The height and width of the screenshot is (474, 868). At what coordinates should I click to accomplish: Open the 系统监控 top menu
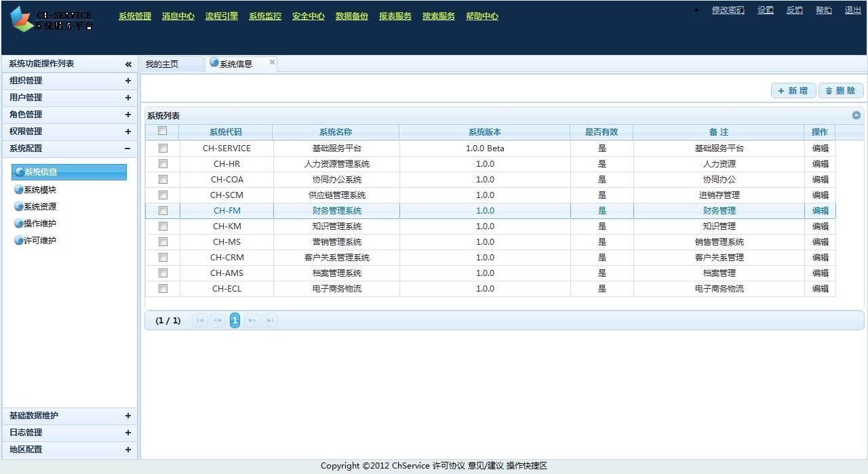click(265, 16)
